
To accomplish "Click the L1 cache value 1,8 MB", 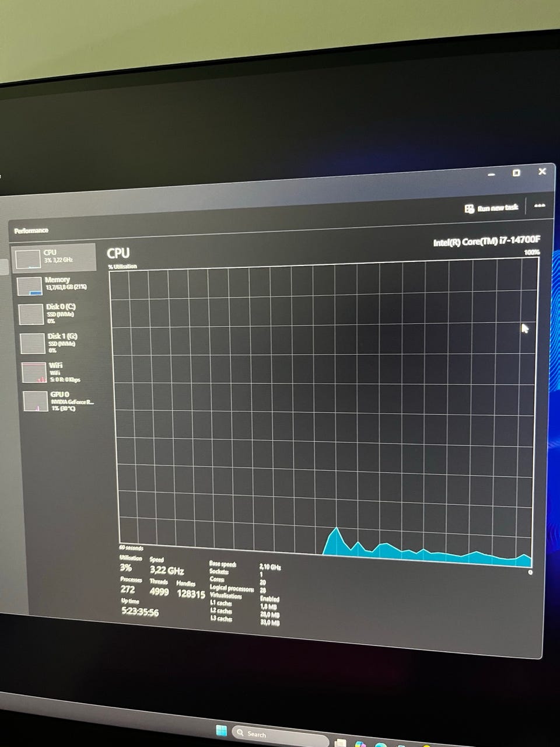I will pos(269,607).
